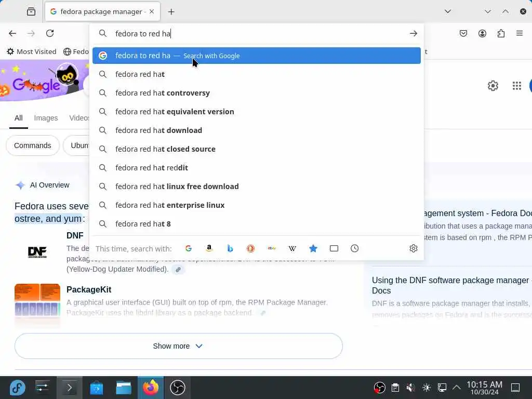This screenshot has height=399, width=532.
Task: Open Discover software store in taskbar
Action: point(96,388)
